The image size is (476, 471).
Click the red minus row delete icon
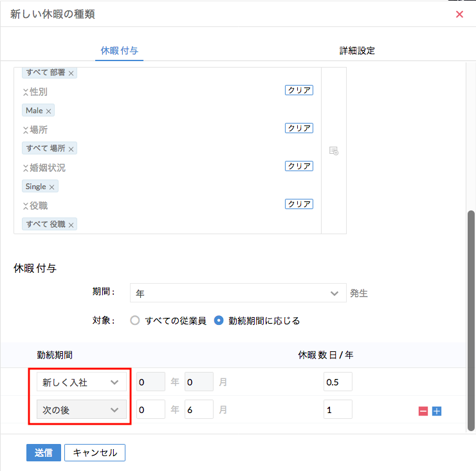coord(423,411)
